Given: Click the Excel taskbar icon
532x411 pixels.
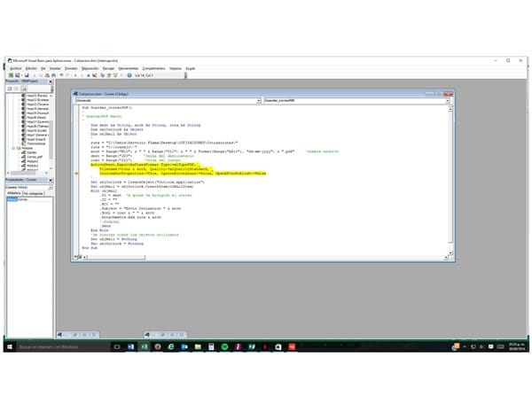Looking at the screenshot, I should [145, 346].
